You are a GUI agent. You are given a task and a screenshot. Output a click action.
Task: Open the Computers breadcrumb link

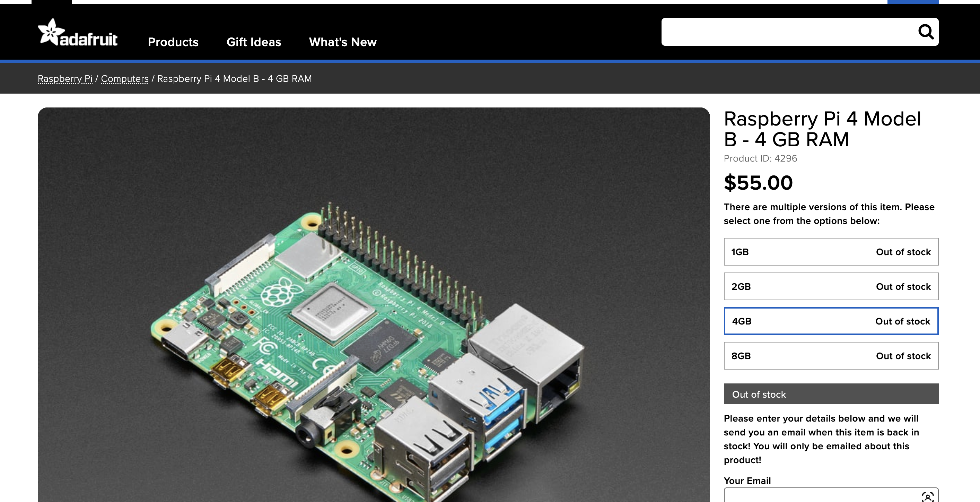(x=125, y=79)
